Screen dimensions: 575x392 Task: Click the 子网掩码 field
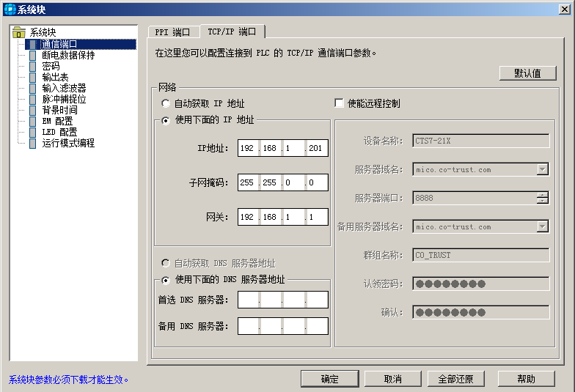[283, 182]
